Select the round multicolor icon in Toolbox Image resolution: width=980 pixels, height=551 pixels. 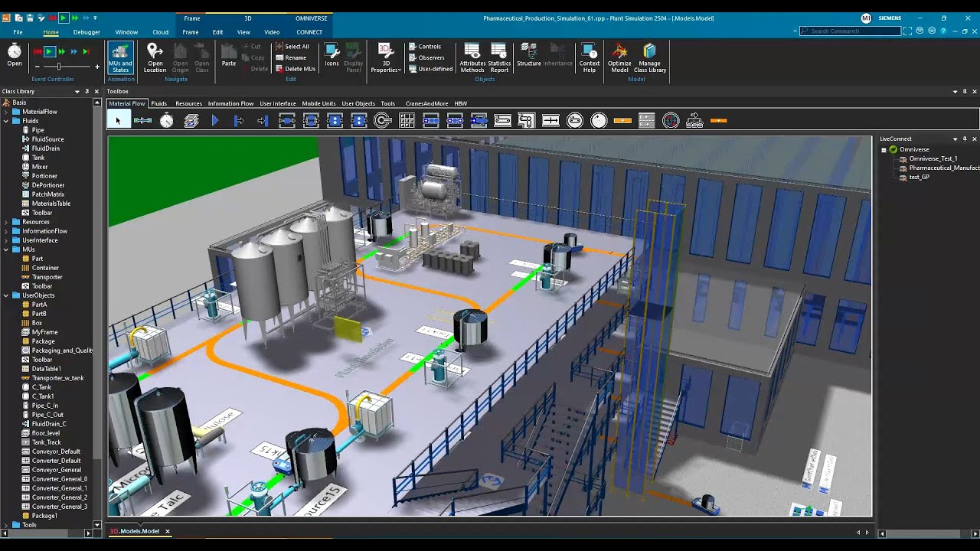[x=671, y=120]
